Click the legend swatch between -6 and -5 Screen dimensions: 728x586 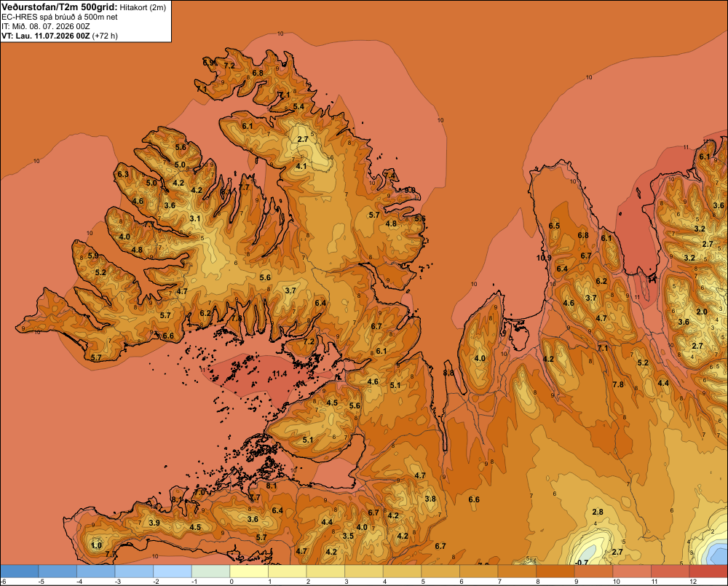(20, 571)
